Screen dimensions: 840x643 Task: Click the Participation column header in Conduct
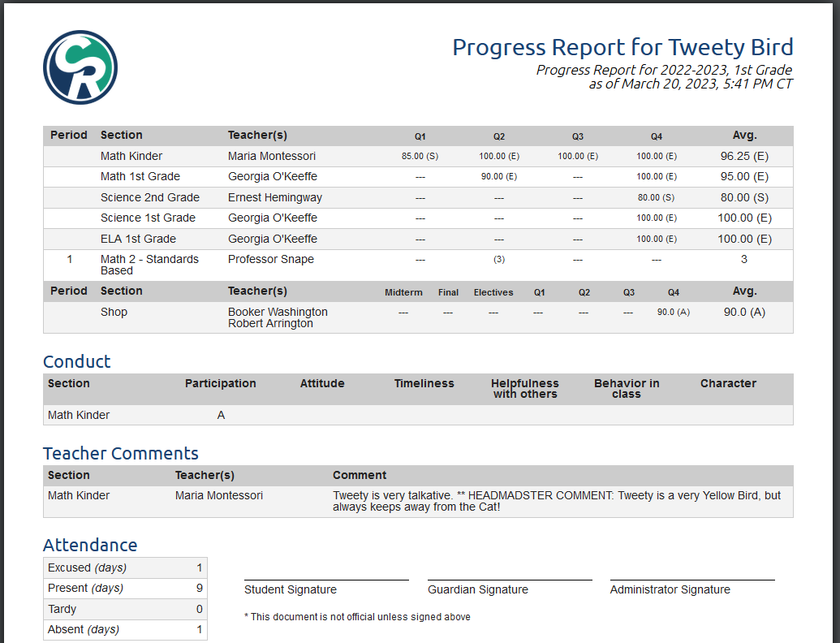220,384
